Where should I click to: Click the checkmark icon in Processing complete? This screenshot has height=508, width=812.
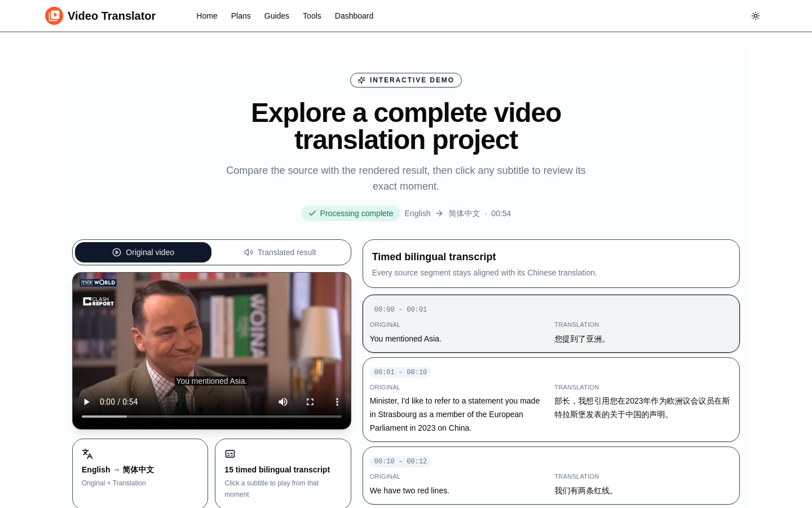pyautogui.click(x=312, y=213)
